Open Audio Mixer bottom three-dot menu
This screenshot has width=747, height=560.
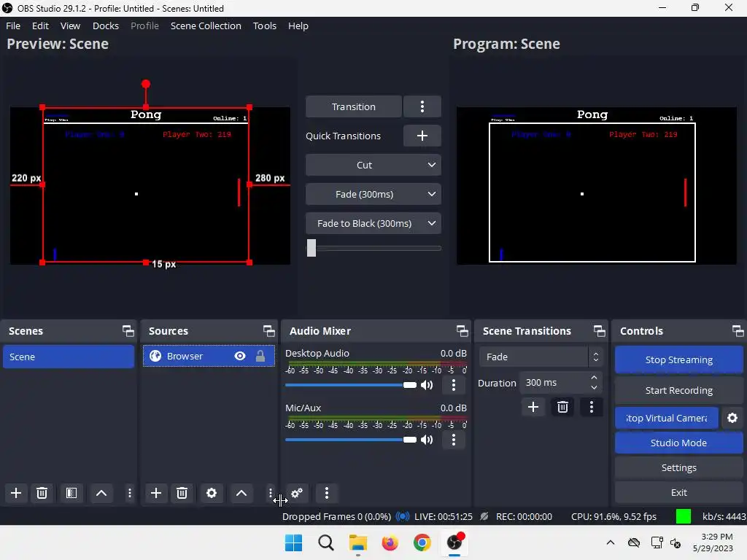[326, 493]
